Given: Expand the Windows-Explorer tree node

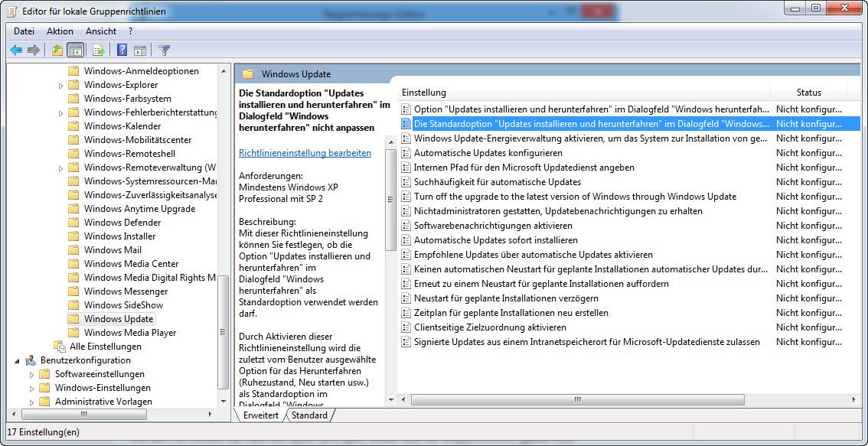Looking at the screenshot, I should [x=61, y=85].
